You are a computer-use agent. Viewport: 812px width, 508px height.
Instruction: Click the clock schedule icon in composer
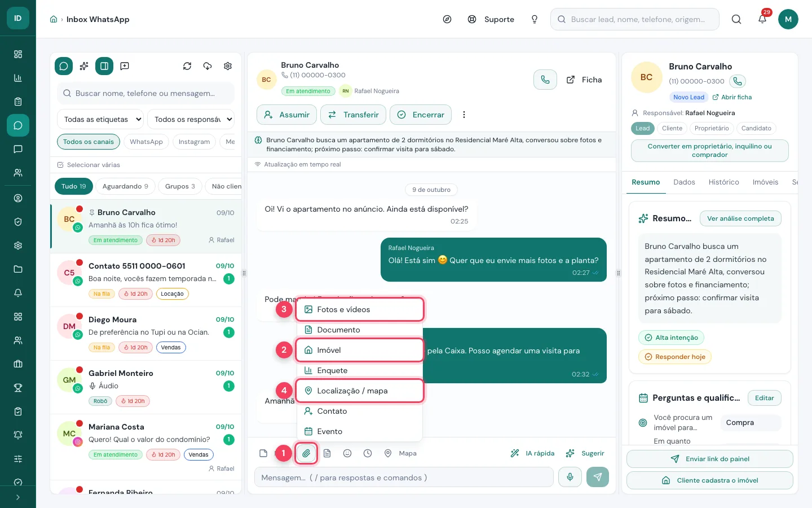coord(368,453)
